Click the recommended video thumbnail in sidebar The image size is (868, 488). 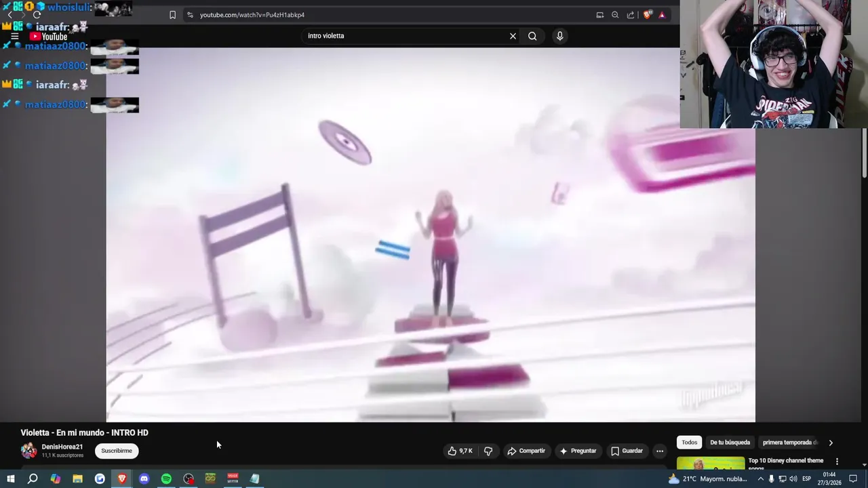tap(711, 463)
